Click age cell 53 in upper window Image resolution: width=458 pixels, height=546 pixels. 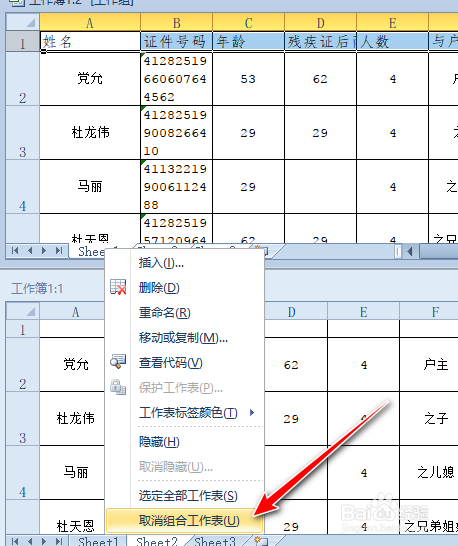pos(248,79)
